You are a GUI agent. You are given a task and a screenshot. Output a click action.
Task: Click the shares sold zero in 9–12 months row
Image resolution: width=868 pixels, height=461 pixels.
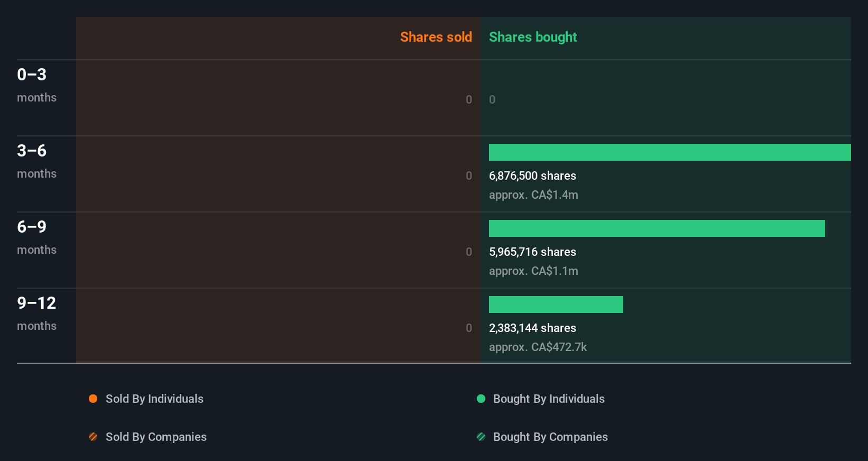point(469,328)
